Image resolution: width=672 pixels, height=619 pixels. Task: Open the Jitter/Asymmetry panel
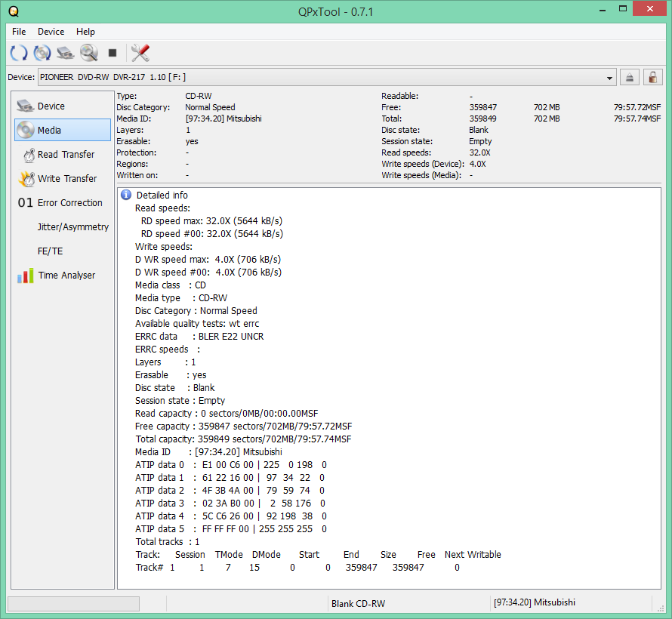click(x=63, y=227)
